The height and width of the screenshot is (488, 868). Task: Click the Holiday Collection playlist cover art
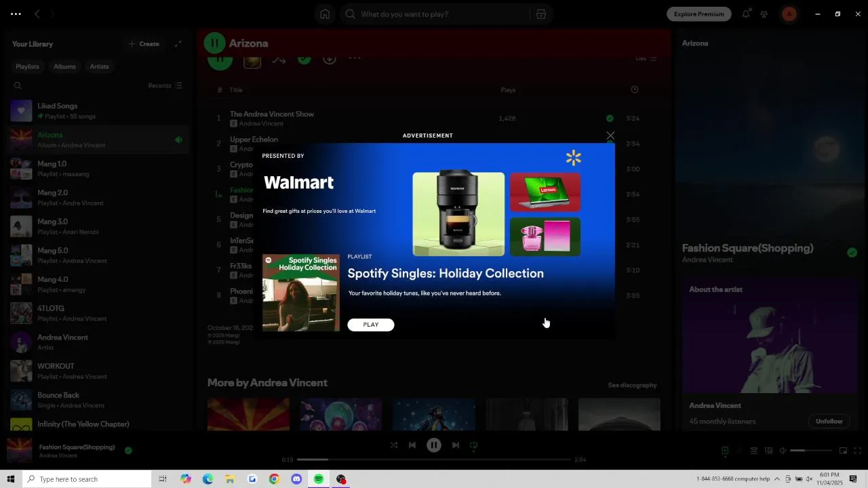pyautogui.click(x=301, y=293)
